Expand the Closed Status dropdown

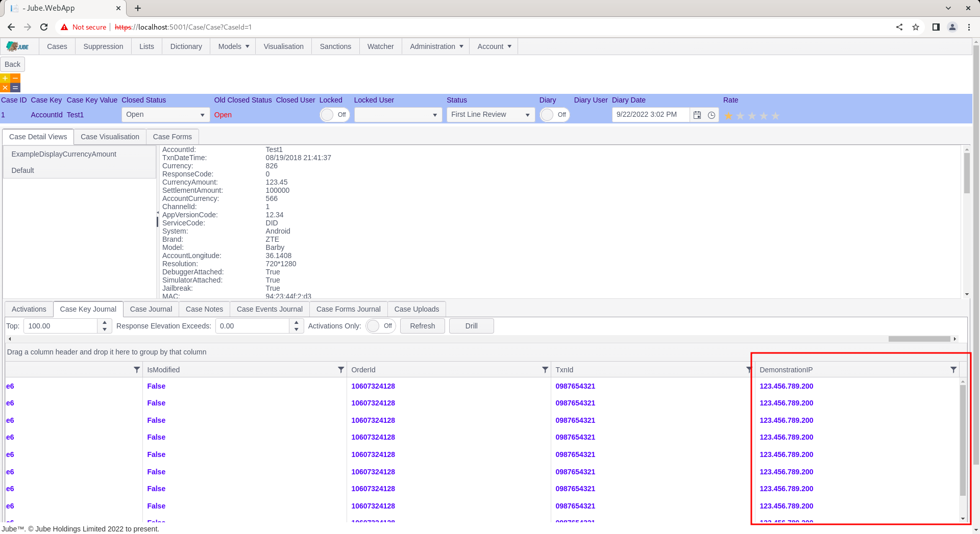point(202,115)
